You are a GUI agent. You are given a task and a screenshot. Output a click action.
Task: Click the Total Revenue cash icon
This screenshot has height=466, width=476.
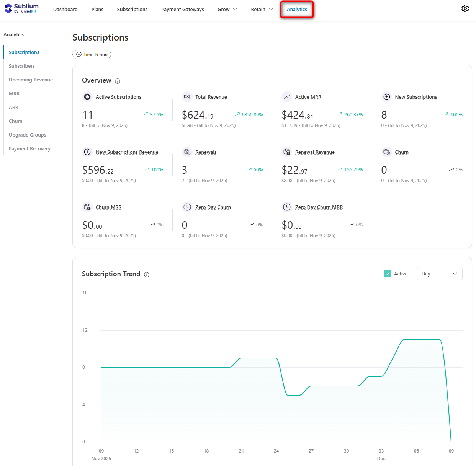pos(187,97)
